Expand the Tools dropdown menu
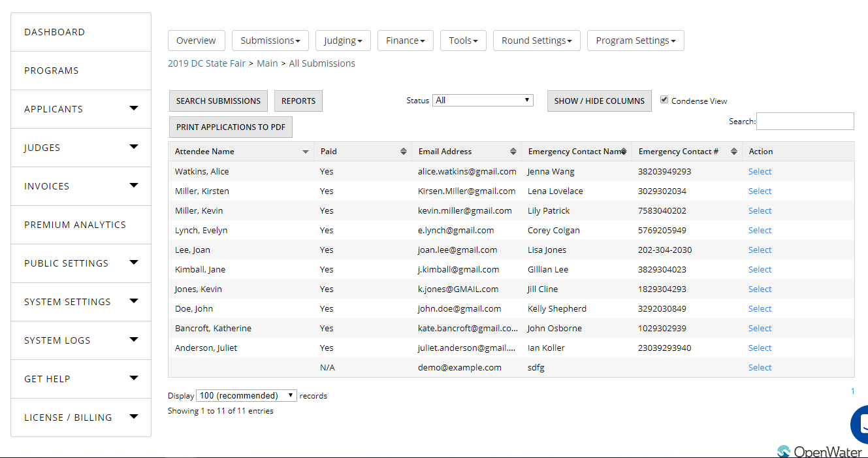The image size is (868, 458). 463,41
